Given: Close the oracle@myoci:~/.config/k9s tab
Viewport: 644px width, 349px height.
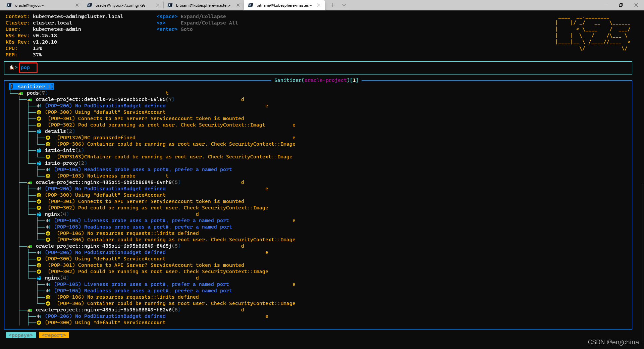Looking at the screenshot, I should (158, 5).
